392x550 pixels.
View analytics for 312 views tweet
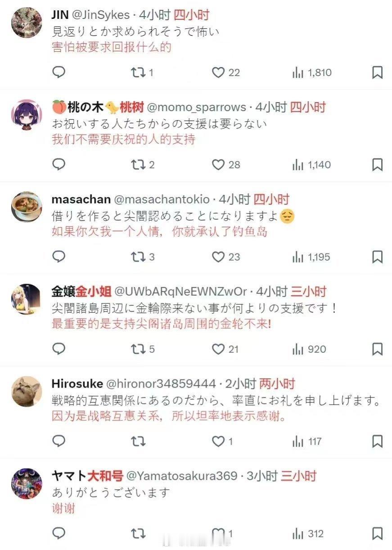coord(308,534)
